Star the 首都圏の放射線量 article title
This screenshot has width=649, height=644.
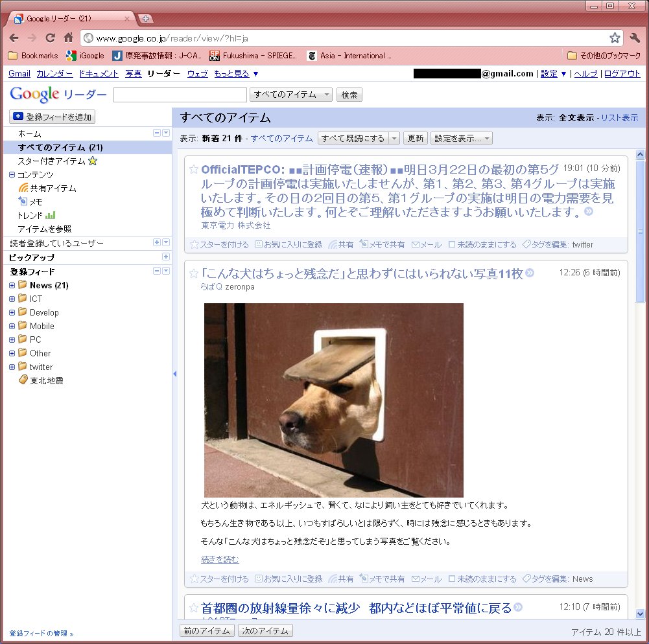click(x=193, y=608)
